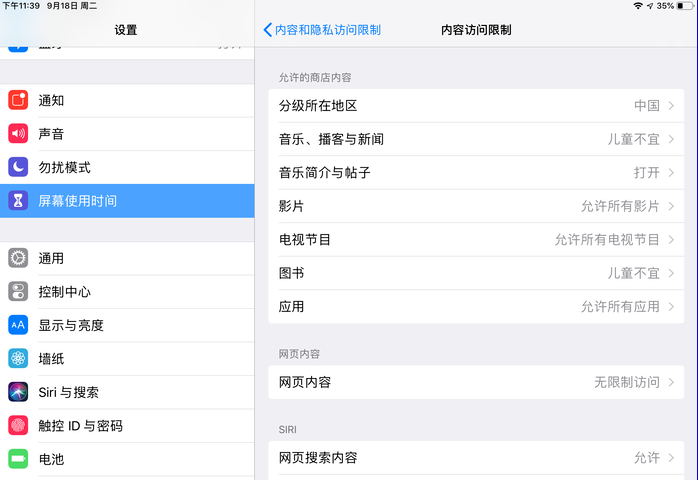Tap the status bar time 下午11:39
This screenshot has width=698, height=480.
21,6
